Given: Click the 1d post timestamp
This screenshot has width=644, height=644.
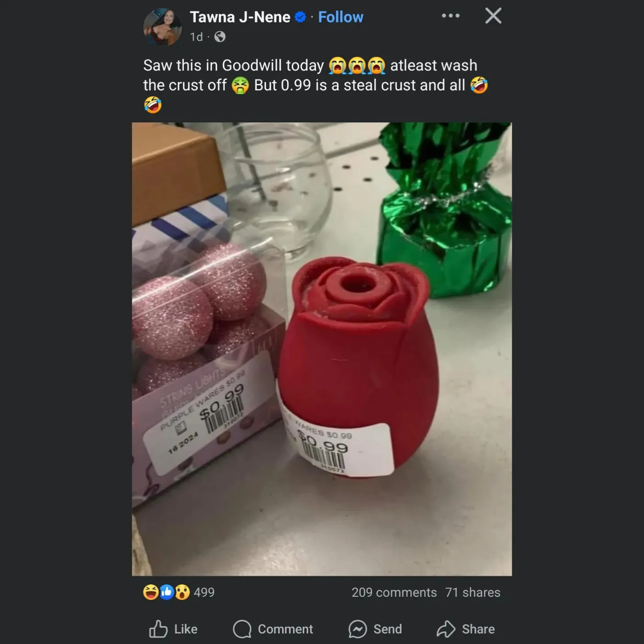Looking at the screenshot, I should pyautogui.click(x=196, y=37).
